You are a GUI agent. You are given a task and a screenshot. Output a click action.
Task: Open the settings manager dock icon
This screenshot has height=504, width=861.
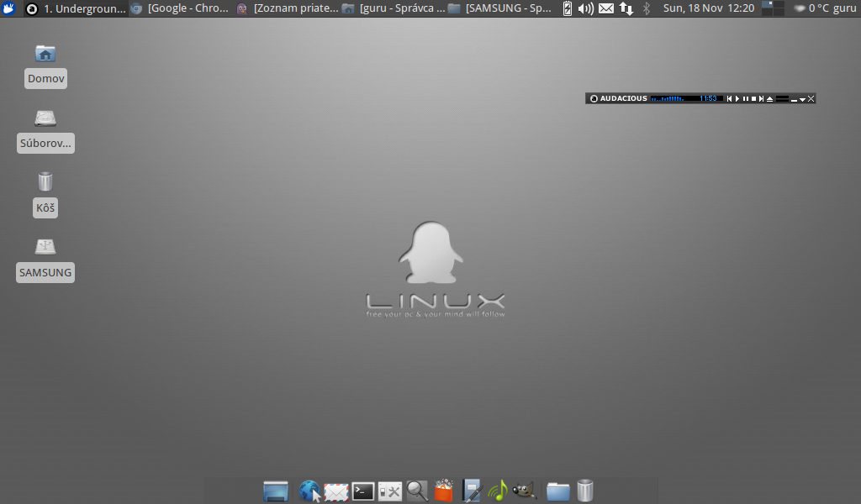(390, 491)
